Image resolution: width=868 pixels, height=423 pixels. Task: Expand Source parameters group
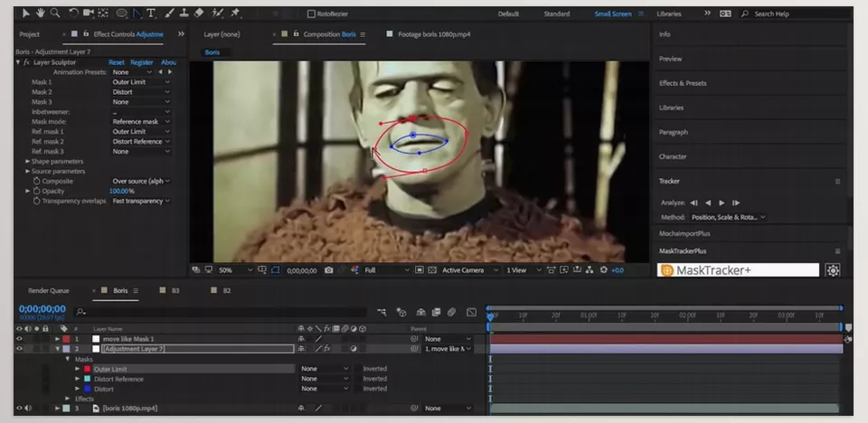[x=28, y=172]
